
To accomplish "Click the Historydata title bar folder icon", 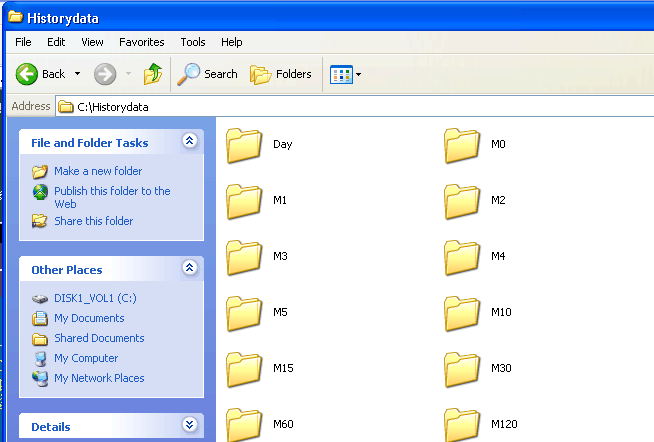I will click(15, 17).
